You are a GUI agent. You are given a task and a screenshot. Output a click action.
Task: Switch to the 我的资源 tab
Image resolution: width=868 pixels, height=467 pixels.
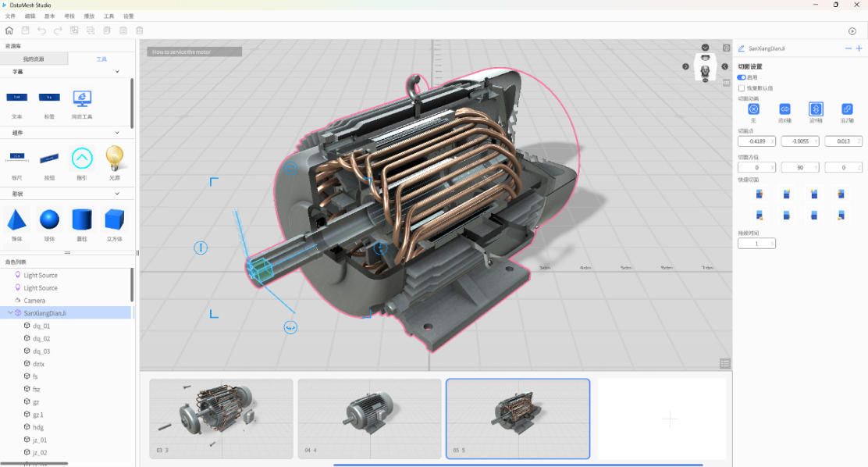[34, 59]
